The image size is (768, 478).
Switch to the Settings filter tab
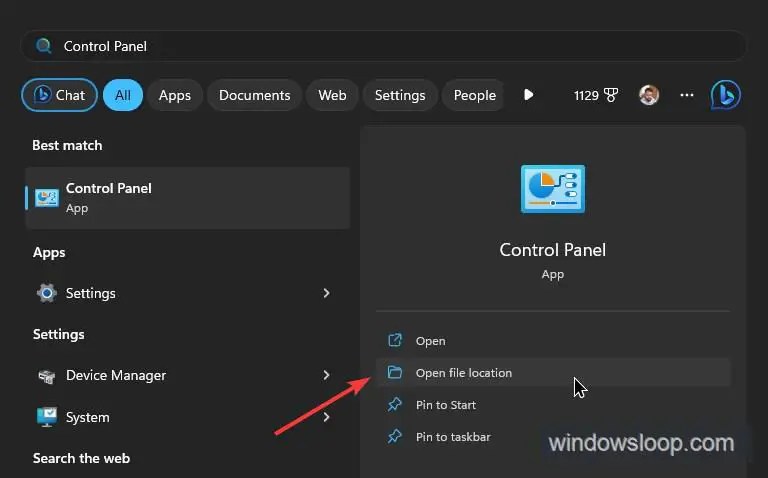400,95
